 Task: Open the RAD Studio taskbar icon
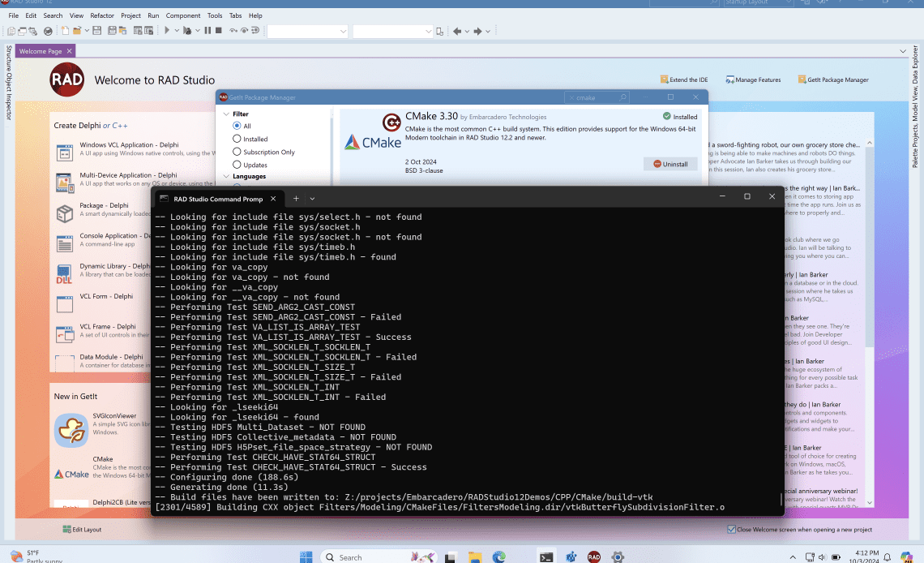click(x=594, y=557)
